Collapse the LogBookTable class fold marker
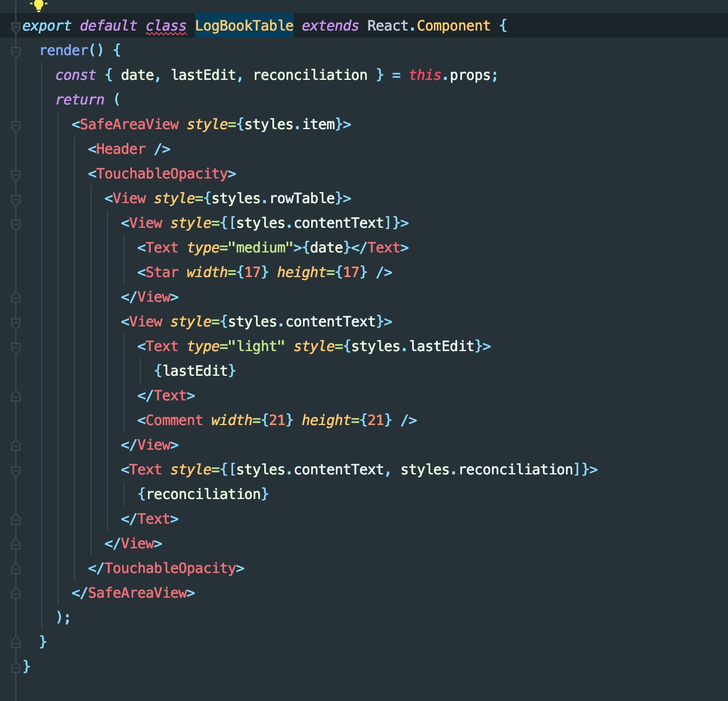The height and width of the screenshot is (701, 728). (x=16, y=26)
